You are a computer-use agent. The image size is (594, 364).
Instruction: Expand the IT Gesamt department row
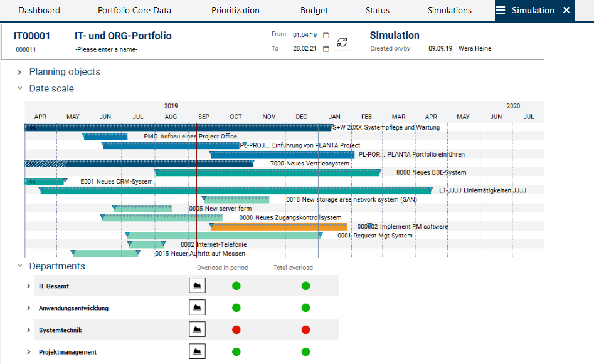click(29, 286)
